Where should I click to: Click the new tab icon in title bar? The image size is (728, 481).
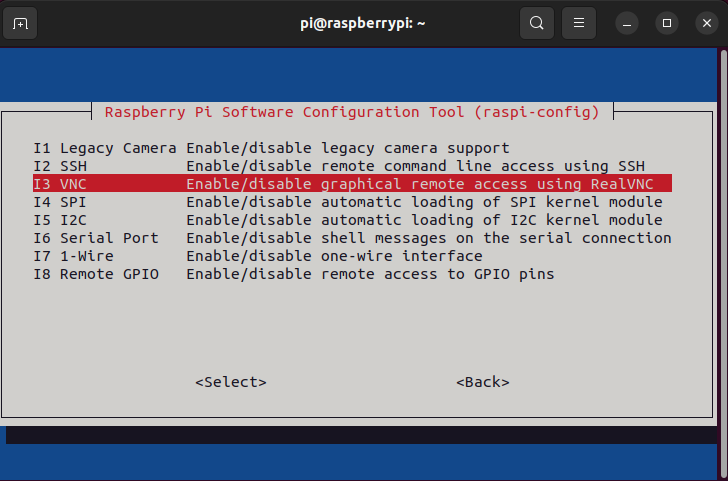click(x=22, y=22)
